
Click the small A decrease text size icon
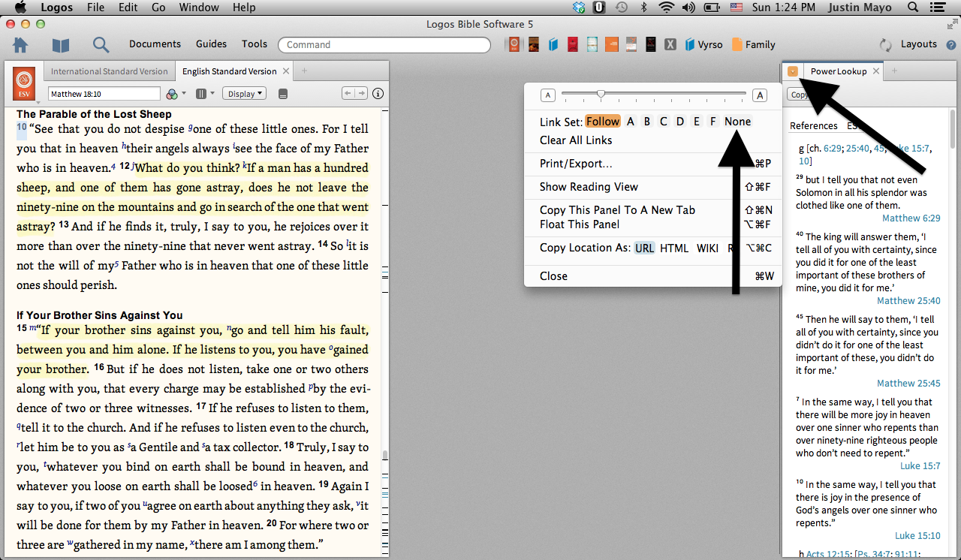[547, 95]
